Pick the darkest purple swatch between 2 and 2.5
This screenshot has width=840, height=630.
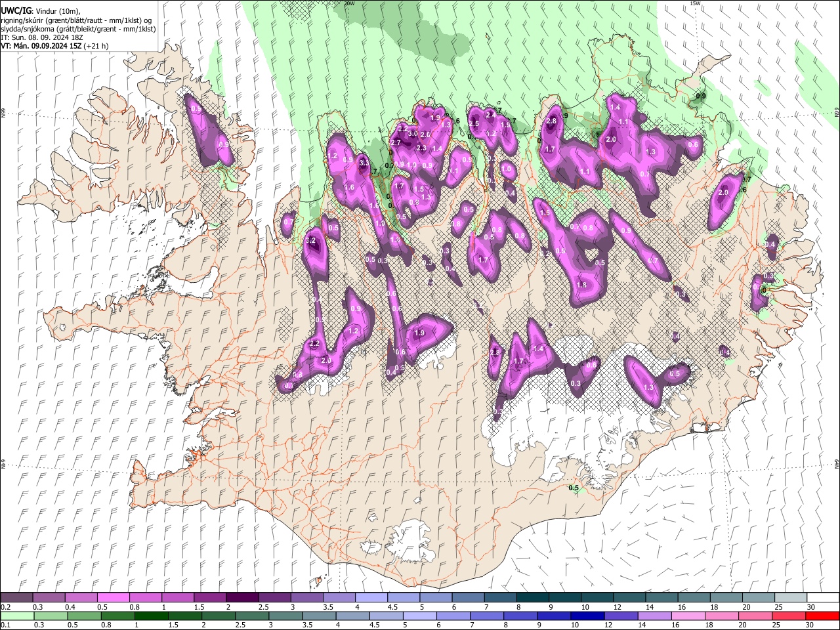click(241, 598)
